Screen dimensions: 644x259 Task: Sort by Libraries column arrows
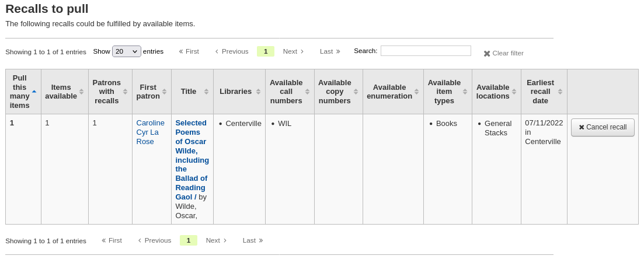[x=258, y=92]
